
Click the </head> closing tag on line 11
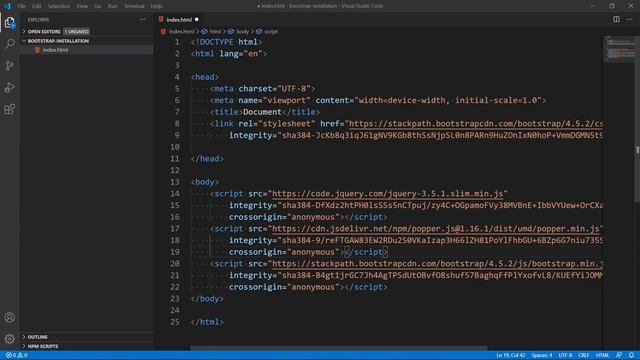[x=207, y=159]
